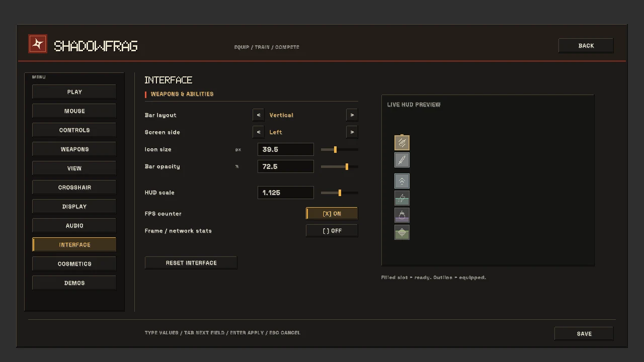Viewport: 644px width, 362px height.
Task: Open the Demos section
Action: (x=74, y=283)
